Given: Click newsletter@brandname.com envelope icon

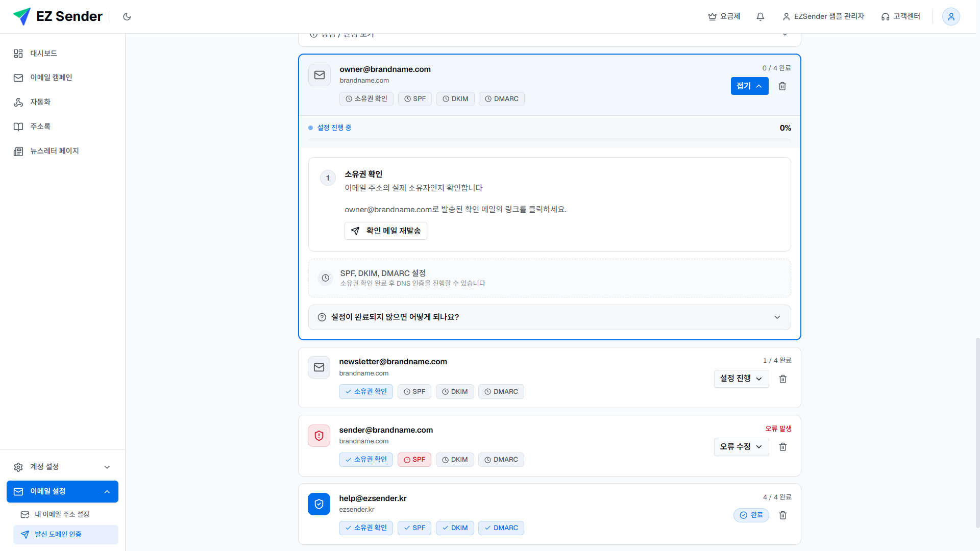Looking at the screenshot, I should pyautogui.click(x=319, y=367).
